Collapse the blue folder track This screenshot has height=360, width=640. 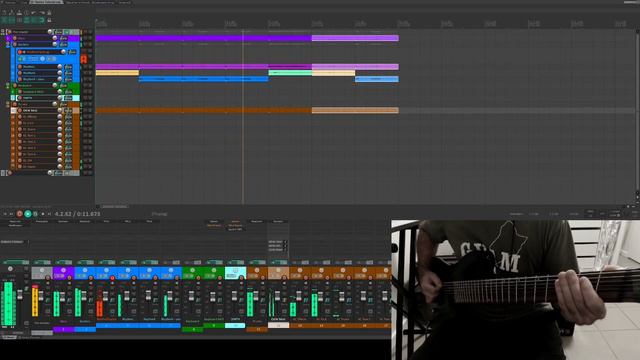(8, 44)
